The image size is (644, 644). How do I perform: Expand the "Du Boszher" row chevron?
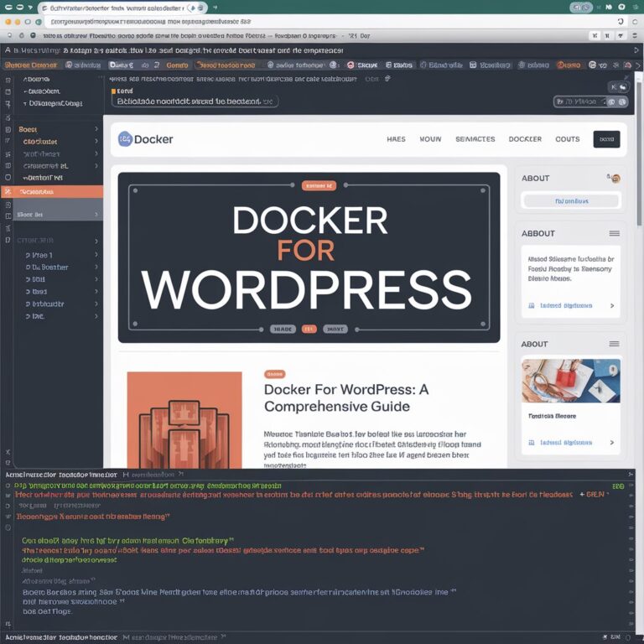coord(96,267)
